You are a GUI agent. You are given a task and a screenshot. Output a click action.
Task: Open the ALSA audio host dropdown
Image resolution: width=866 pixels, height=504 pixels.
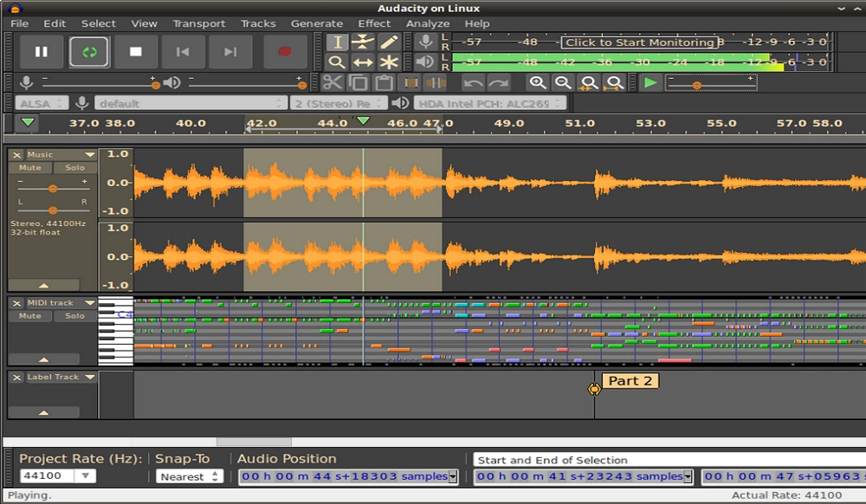coord(42,103)
